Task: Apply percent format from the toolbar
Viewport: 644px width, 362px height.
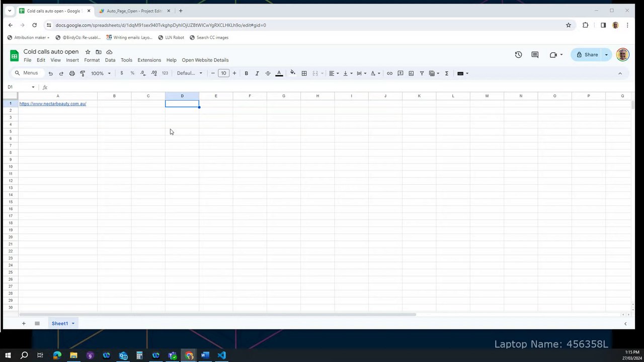Action: click(132, 73)
